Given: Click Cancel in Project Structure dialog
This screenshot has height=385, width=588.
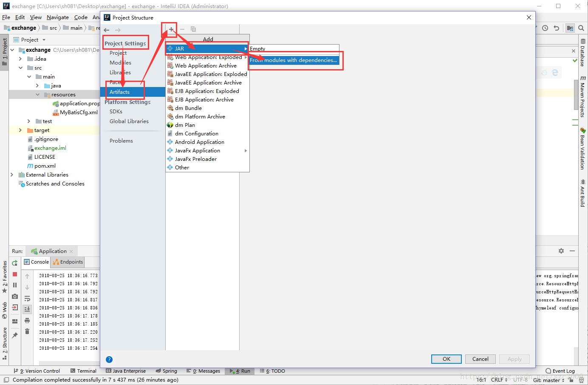Looking at the screenshot, I should coord(481,359).
